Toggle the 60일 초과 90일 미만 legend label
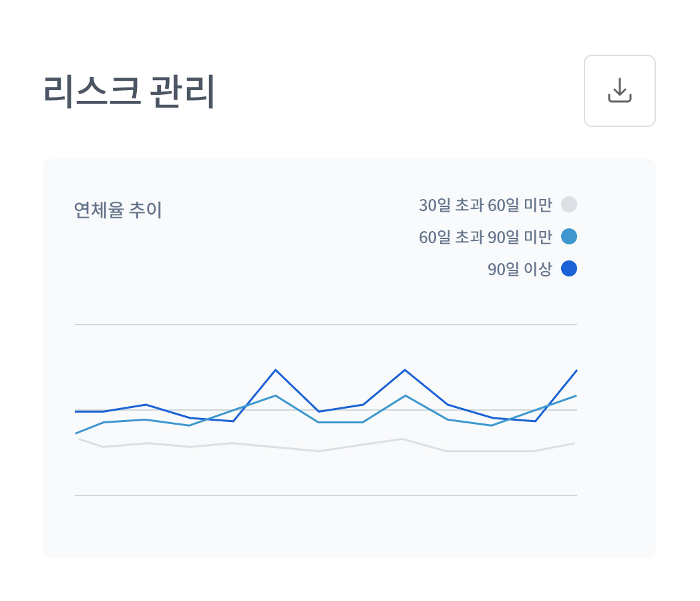This screenshot has width=700, height=601. (486, 237)
